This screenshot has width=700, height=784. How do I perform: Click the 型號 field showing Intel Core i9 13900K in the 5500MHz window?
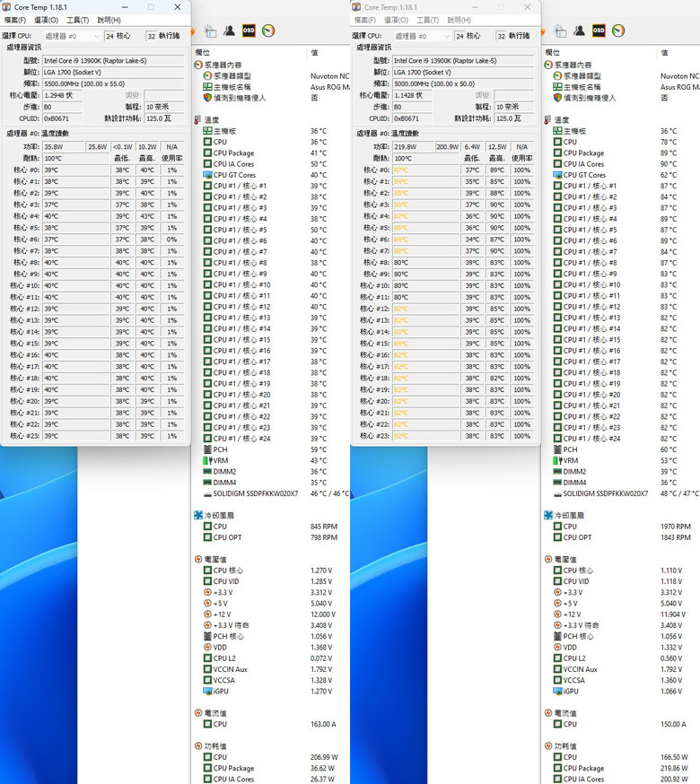pos(113,60)
